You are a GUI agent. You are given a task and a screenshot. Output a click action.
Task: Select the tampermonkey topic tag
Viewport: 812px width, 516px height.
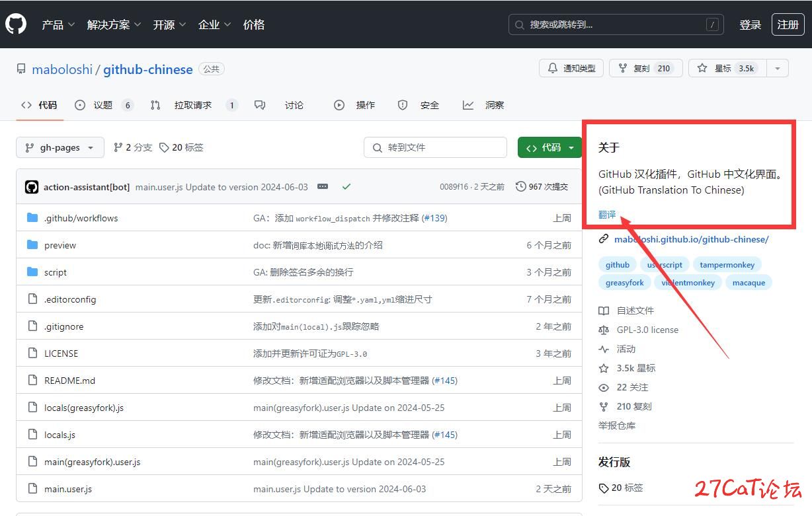727,265
